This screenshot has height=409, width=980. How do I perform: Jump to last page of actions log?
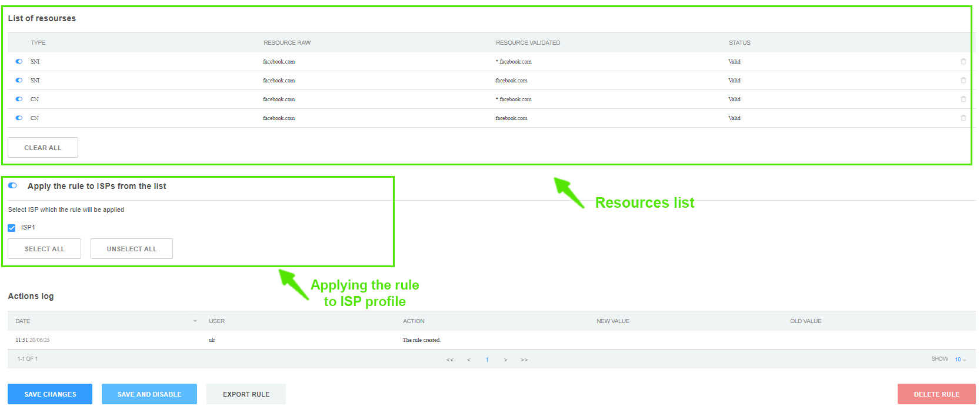[x=524, y=360]
